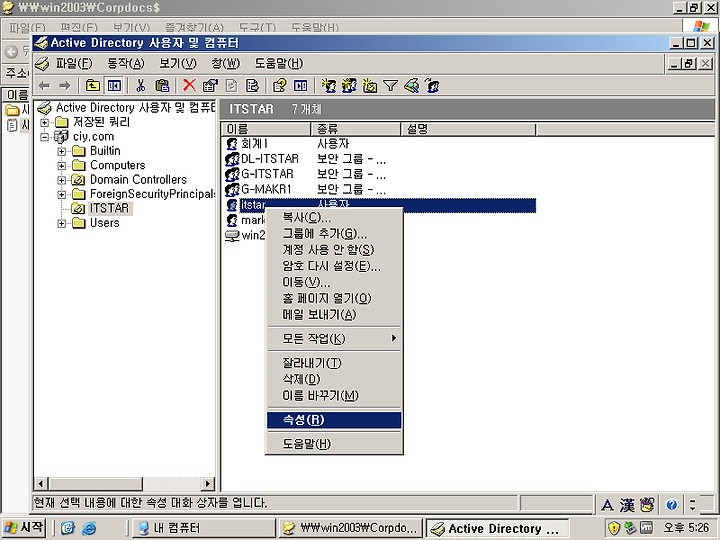Click the 시작 Start button
720x540 pixels.
click(24, 528)
